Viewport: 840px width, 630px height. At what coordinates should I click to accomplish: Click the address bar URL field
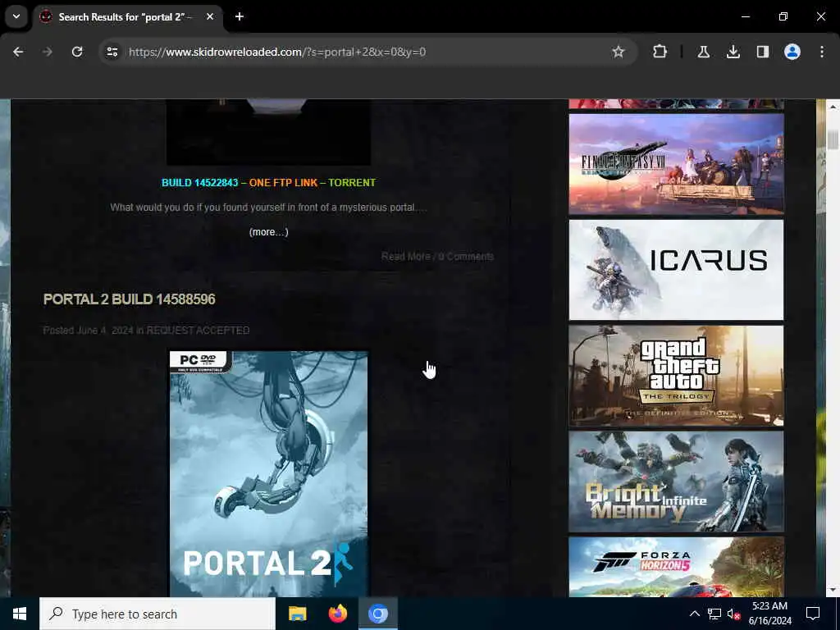[x=367, y=52]
